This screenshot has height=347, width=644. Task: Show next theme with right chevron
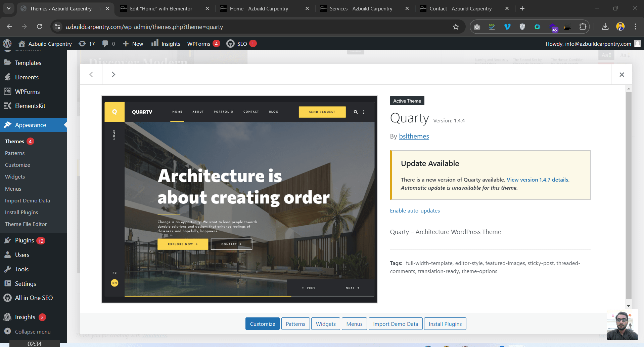pyautogui.click(x=113, y=75)
